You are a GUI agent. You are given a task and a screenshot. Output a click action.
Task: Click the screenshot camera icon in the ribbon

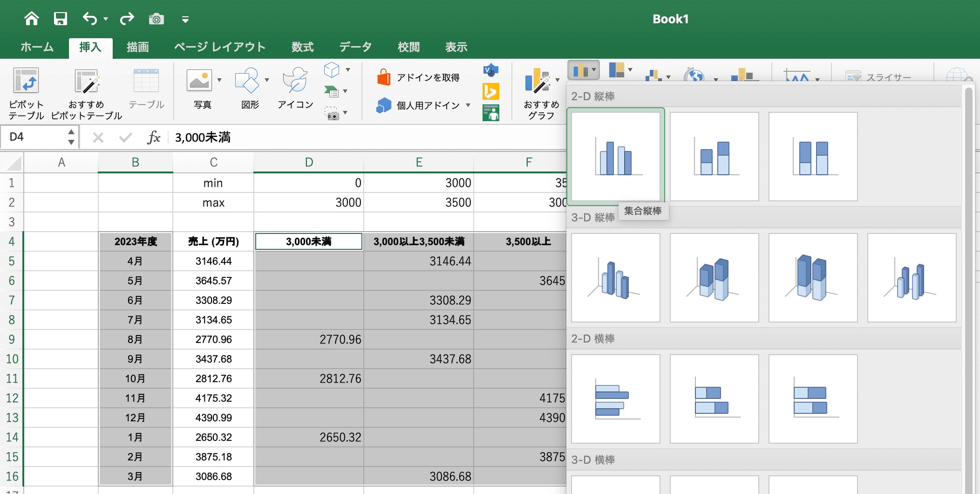click(x=332, y=113)
